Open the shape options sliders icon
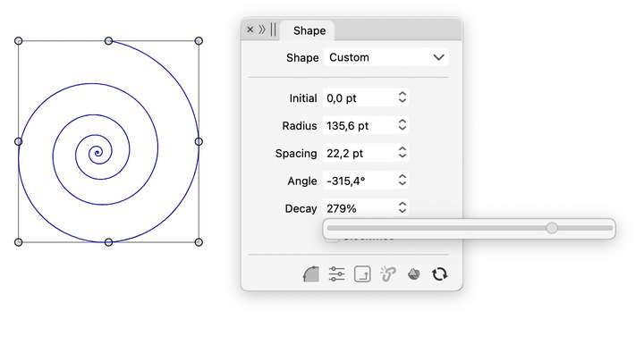644x337 pixels. pos(337,274)
